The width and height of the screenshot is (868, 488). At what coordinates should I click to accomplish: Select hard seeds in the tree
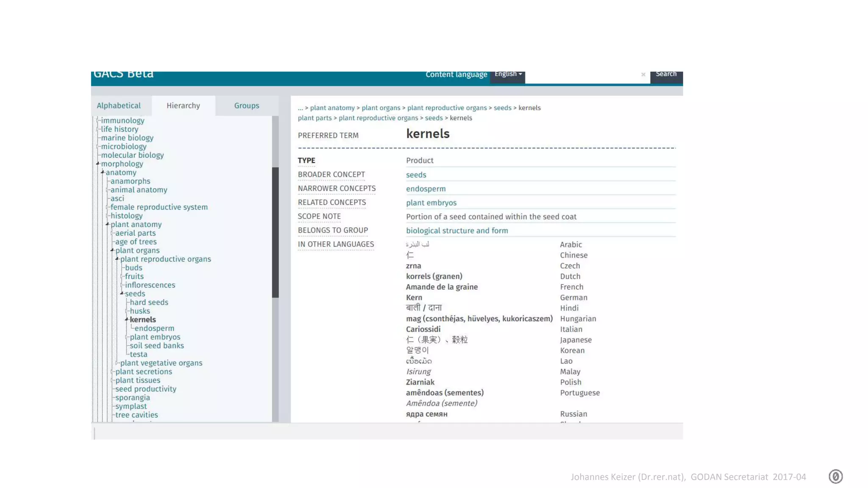point(149,302)
